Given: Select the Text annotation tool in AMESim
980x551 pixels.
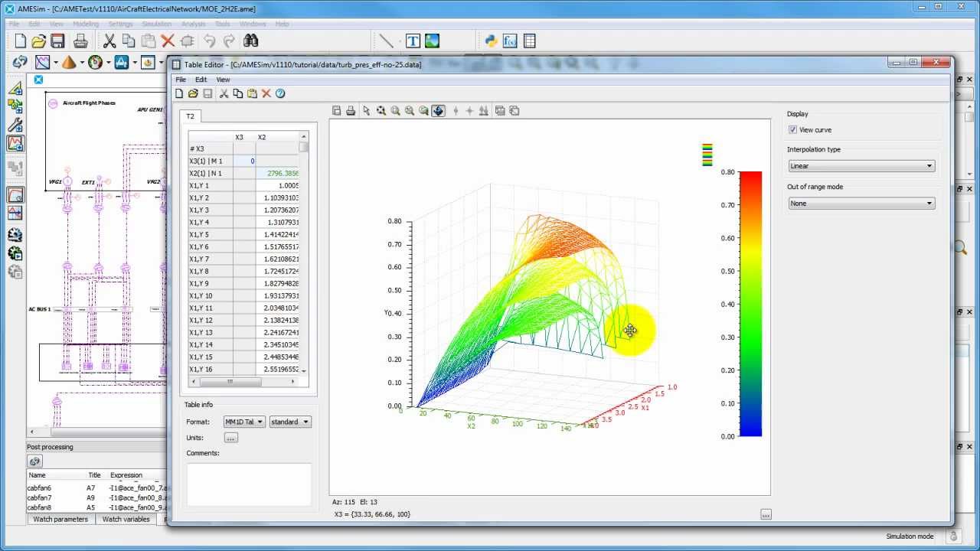Looking at the screenshot, I should [x=413, y=41].
